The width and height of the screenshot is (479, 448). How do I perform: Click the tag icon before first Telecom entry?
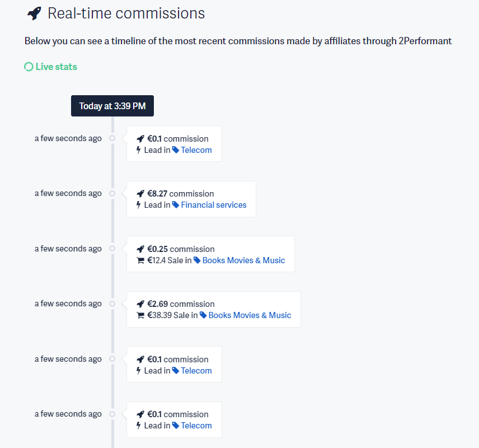(x=176, y=150)
